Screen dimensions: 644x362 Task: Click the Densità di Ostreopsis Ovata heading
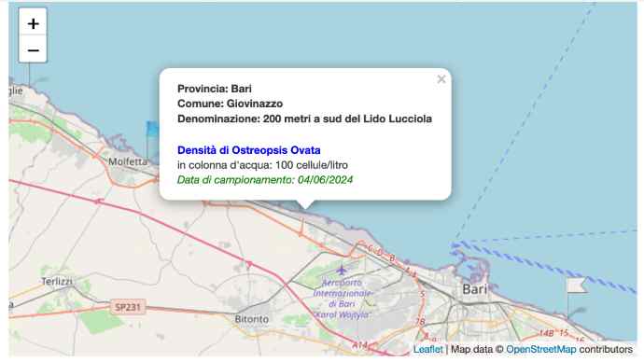point(249,150)
